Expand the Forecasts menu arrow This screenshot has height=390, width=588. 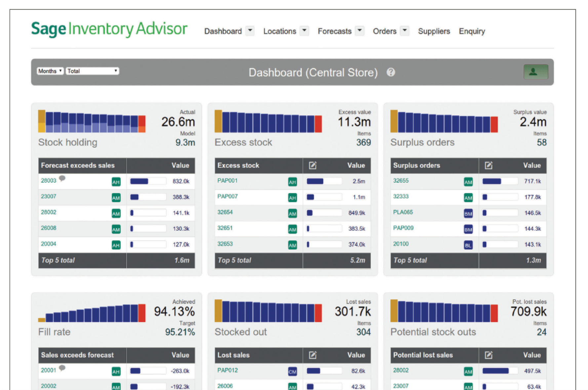click(x=360, y=31)
